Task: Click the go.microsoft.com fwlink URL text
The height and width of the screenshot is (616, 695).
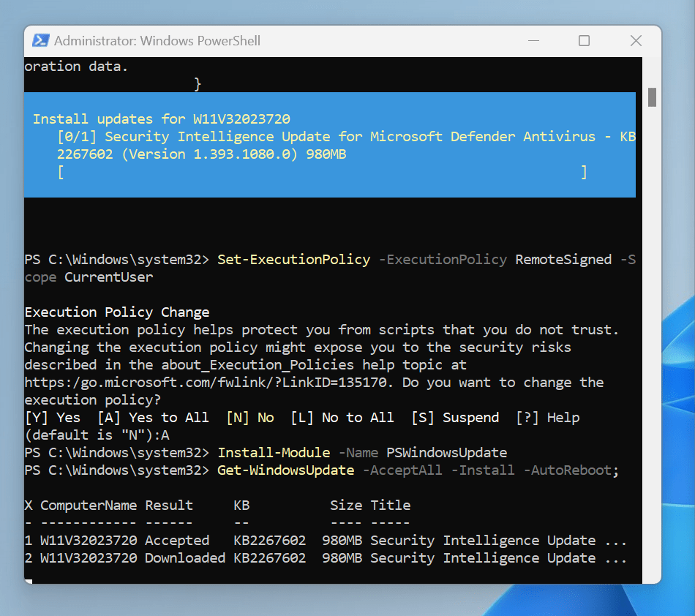Action: [206, 382]
